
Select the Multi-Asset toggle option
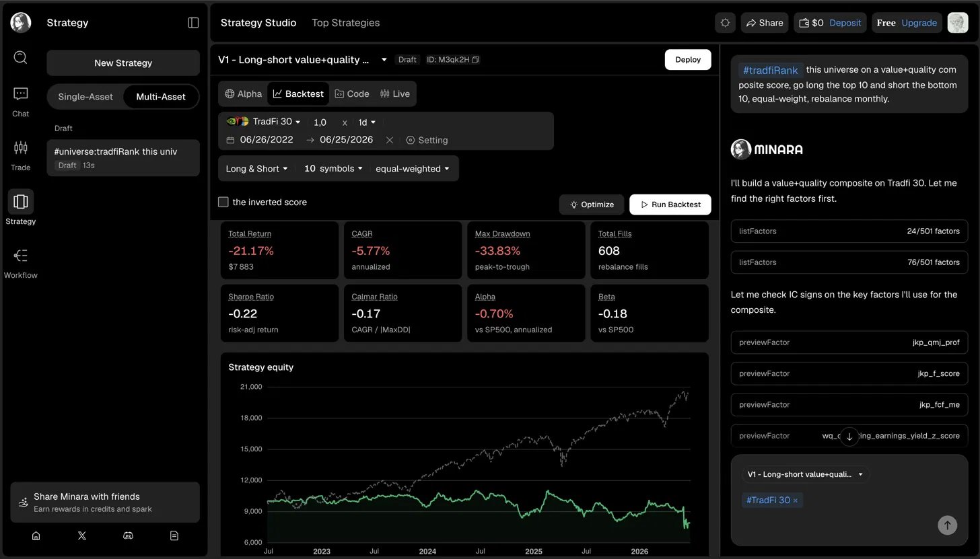coord(161,97)
